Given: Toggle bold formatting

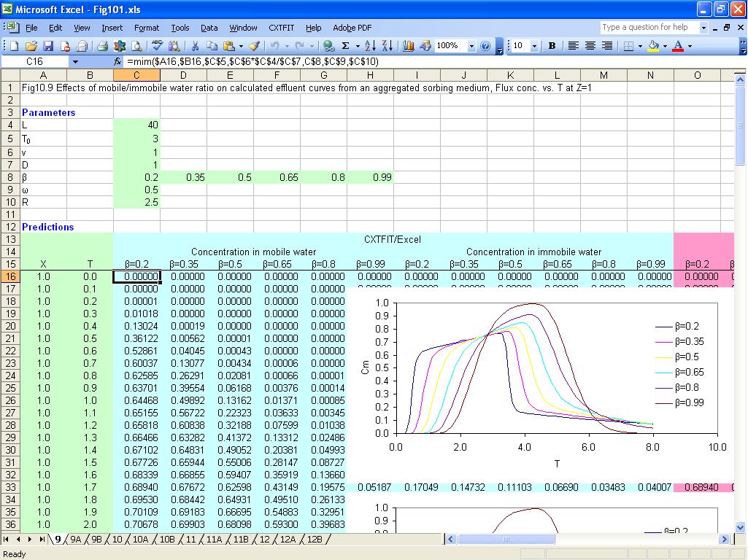Looking at the screenshot, I should (551, 45).
